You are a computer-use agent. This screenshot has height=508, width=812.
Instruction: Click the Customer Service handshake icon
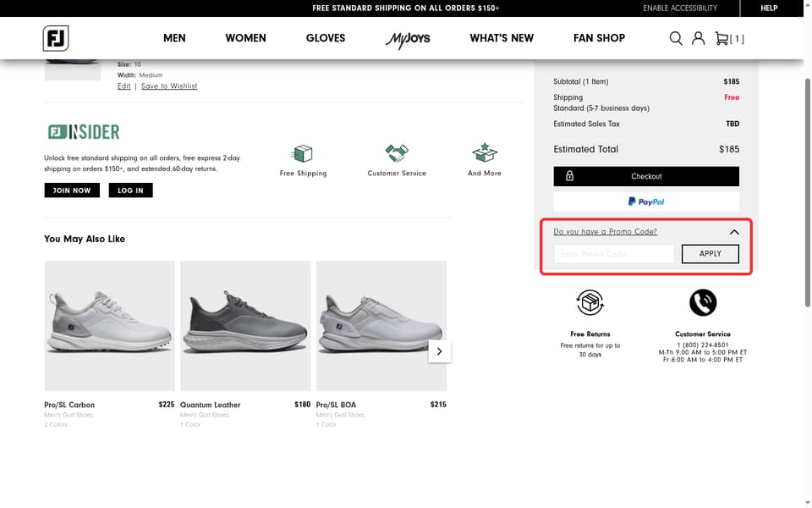pyautogui.click(x=397, y=153)
